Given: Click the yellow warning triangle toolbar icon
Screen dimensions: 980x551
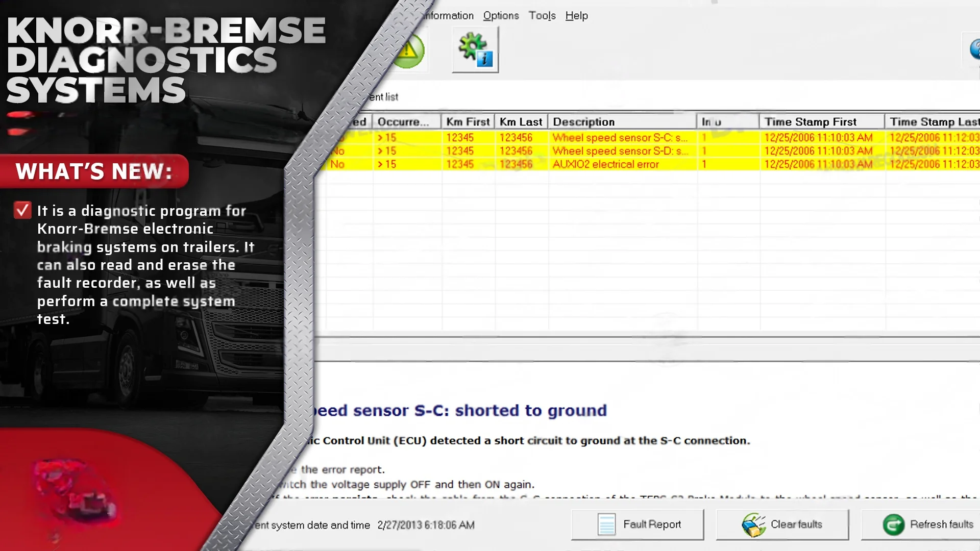Looking at the screenshot, I should [409, 51].
